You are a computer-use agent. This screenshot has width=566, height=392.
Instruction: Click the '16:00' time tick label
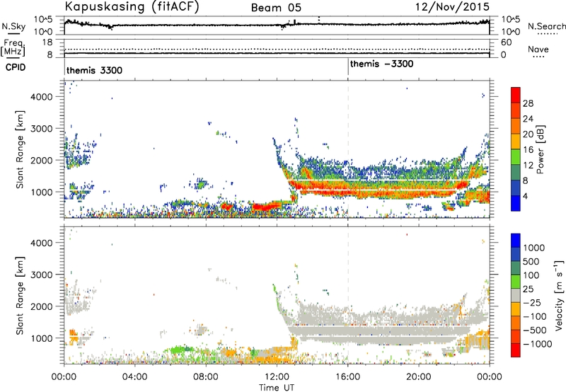[x=347, y=377]
